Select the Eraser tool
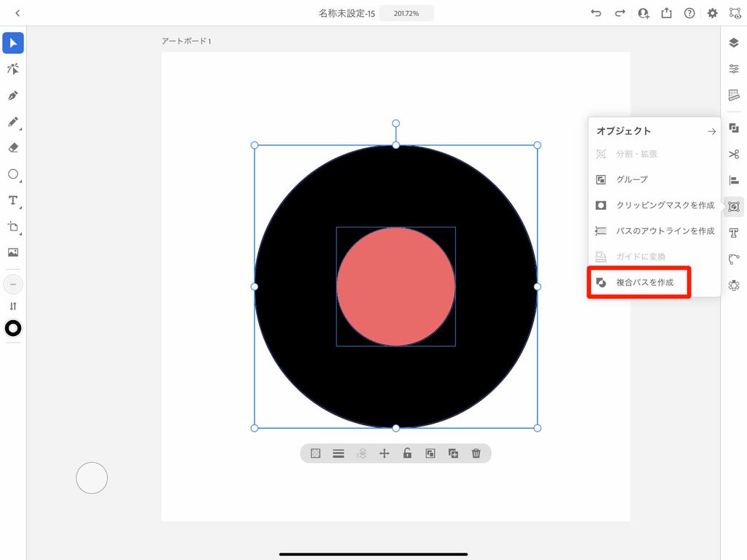 (x=13, y=147)
